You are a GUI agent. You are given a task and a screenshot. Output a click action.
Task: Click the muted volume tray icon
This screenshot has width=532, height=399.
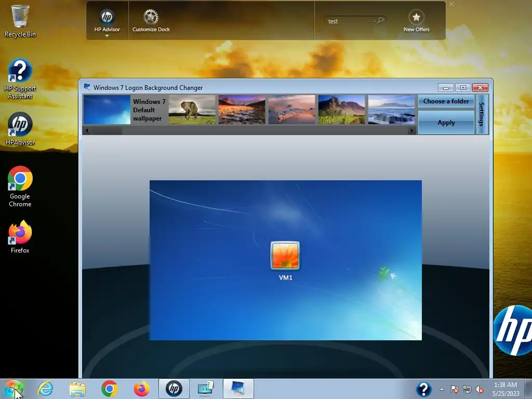480,389
